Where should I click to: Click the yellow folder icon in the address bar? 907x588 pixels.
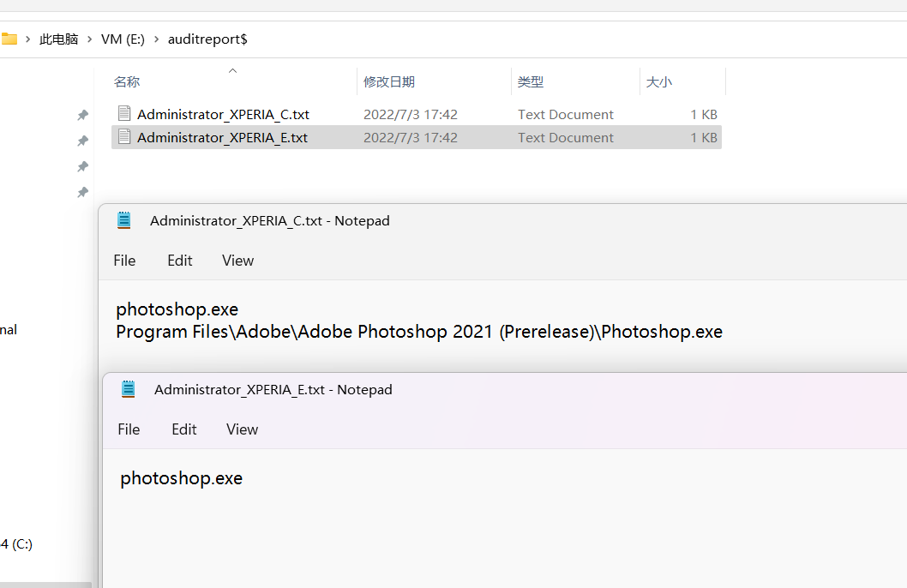(10, 39)
